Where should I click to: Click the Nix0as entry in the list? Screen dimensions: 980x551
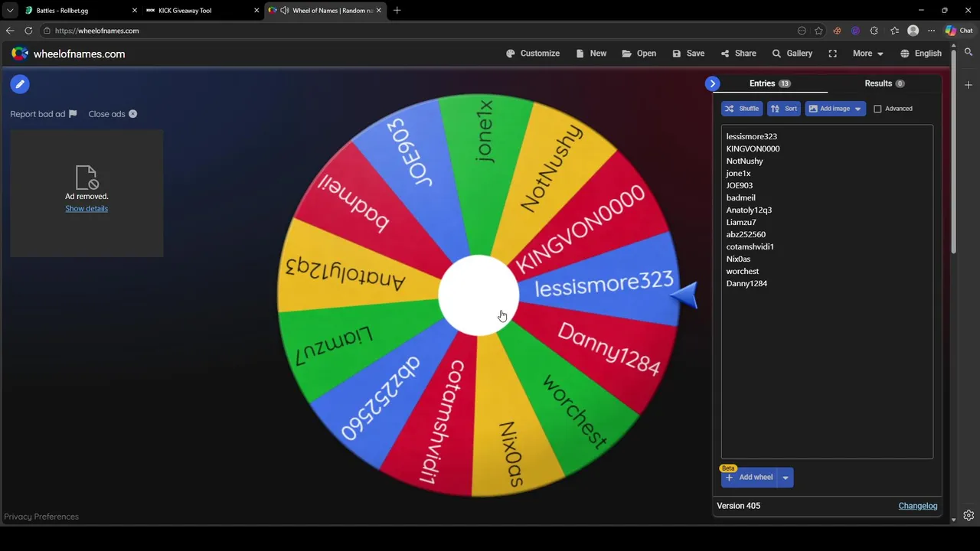[x=739, y=259]
